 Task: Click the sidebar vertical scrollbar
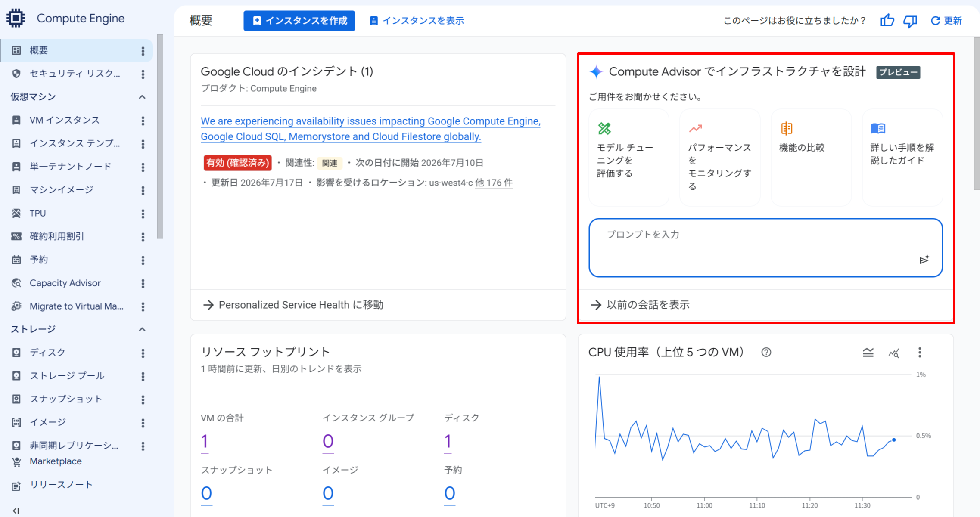pos(160,136)
